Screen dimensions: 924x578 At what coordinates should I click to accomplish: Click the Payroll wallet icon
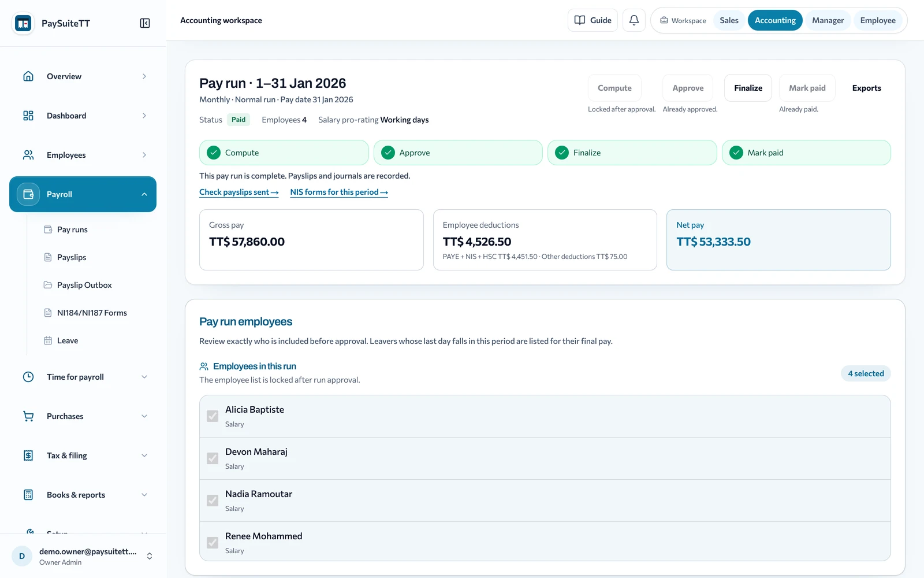(28, 194)
